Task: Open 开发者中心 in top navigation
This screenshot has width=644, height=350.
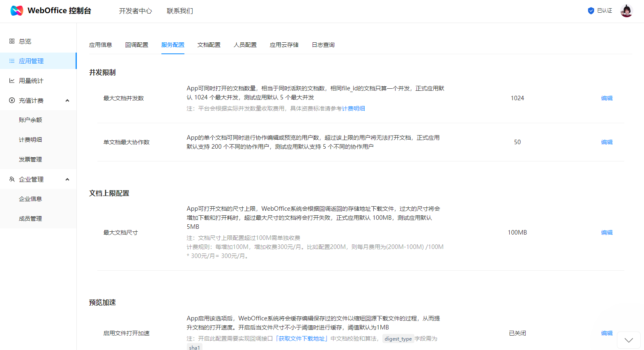Action: tap(136, 11)
